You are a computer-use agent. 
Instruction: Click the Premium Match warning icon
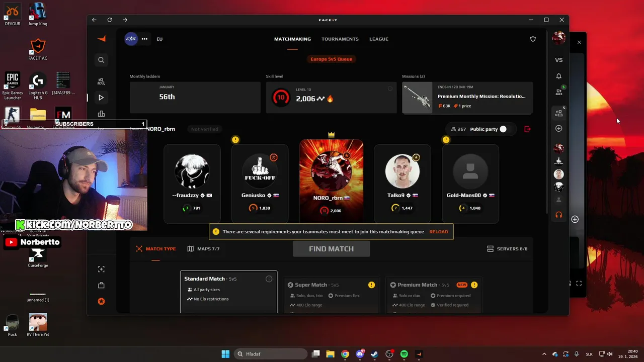coord(474,285)
